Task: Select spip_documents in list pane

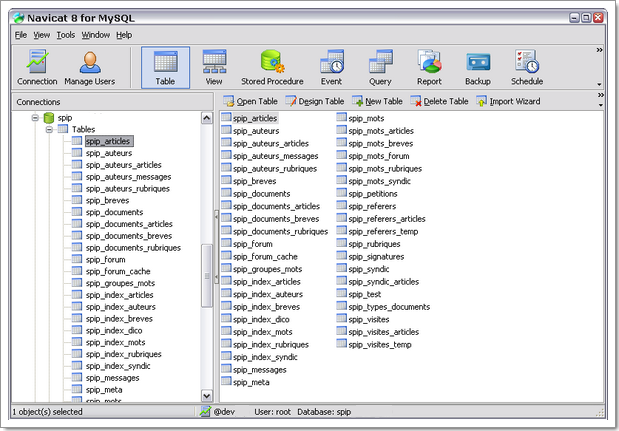Action: click(261, 194)
